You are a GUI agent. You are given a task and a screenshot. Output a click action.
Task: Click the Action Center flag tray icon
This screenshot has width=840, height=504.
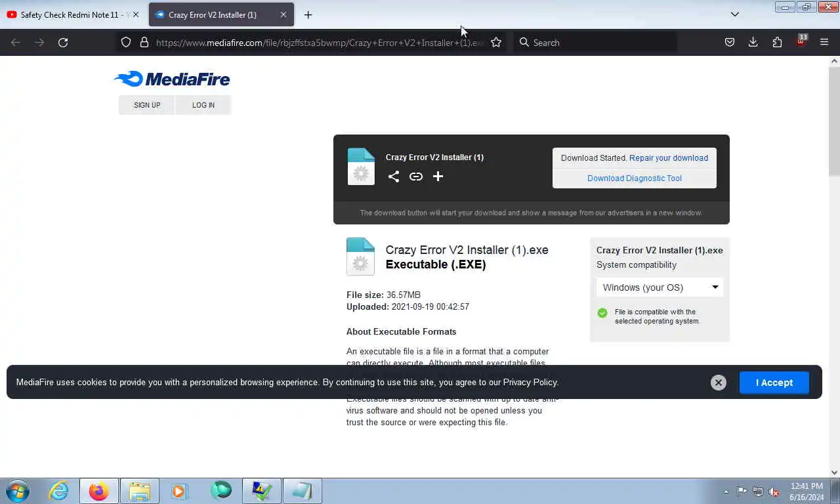742,492
